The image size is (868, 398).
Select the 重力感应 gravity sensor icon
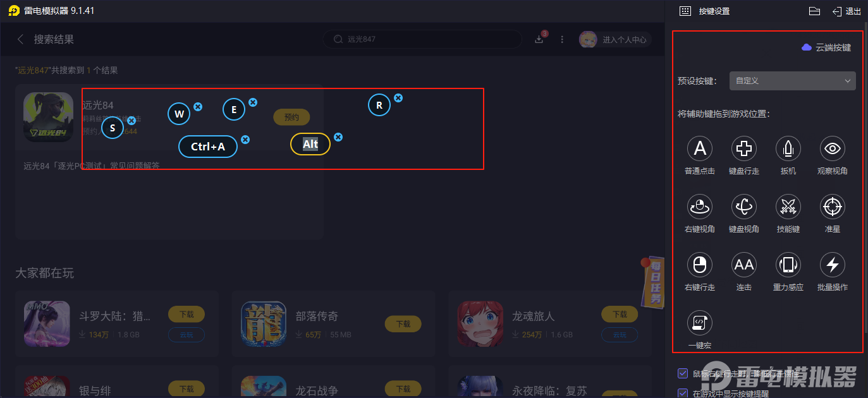pyautogui.click(x=788, y=265)
